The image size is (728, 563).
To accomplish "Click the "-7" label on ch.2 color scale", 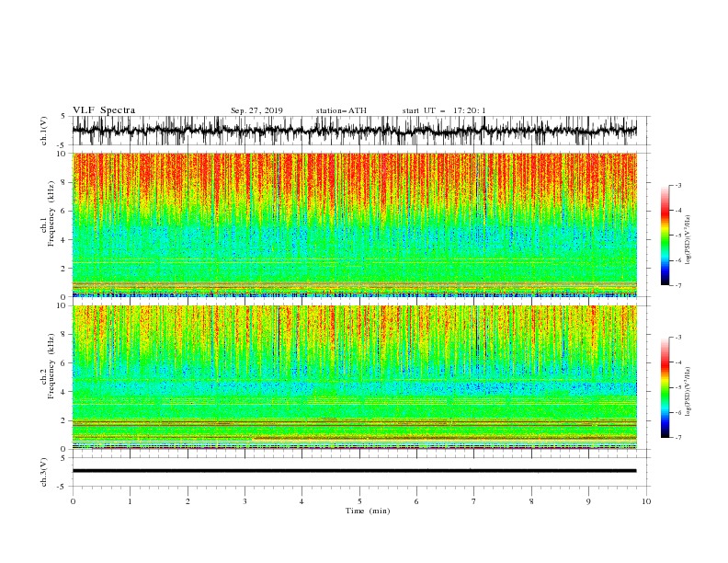I will pyautogui.click(x=677, y=438).
